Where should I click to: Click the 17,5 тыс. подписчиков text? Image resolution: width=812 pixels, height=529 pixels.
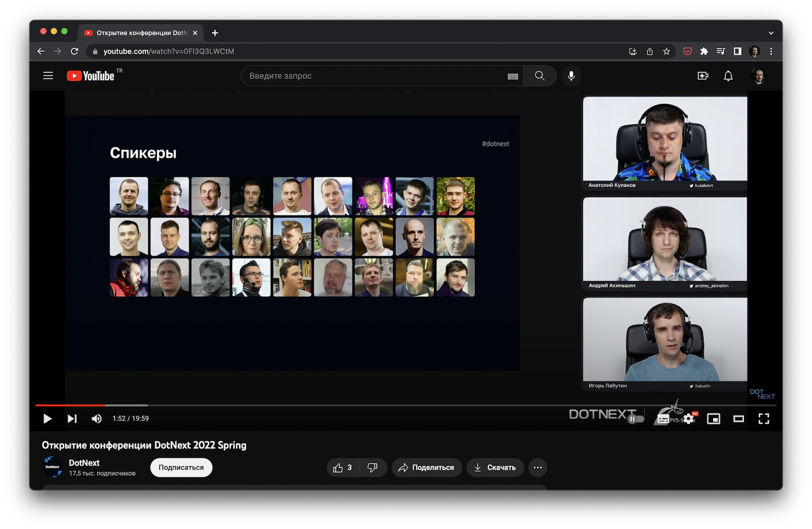point(103,473)
